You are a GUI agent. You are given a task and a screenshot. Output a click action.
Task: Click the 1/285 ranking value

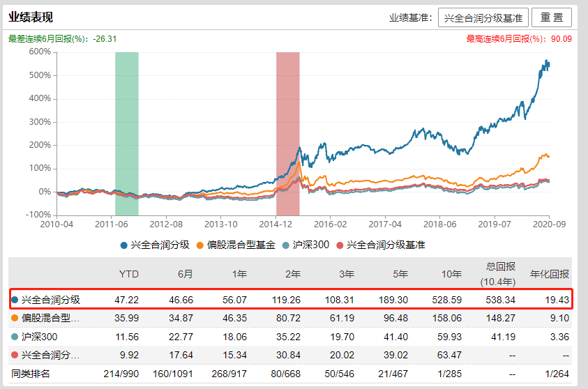[x=450, y=374]
